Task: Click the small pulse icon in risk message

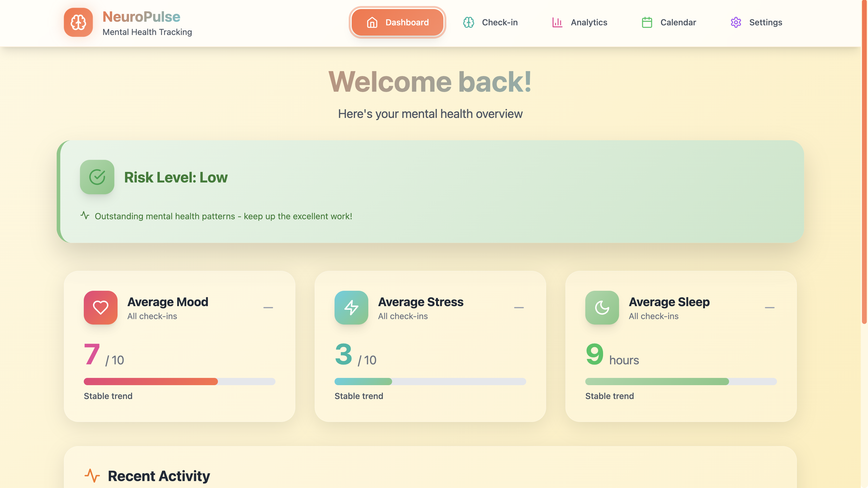Action: 85,216
